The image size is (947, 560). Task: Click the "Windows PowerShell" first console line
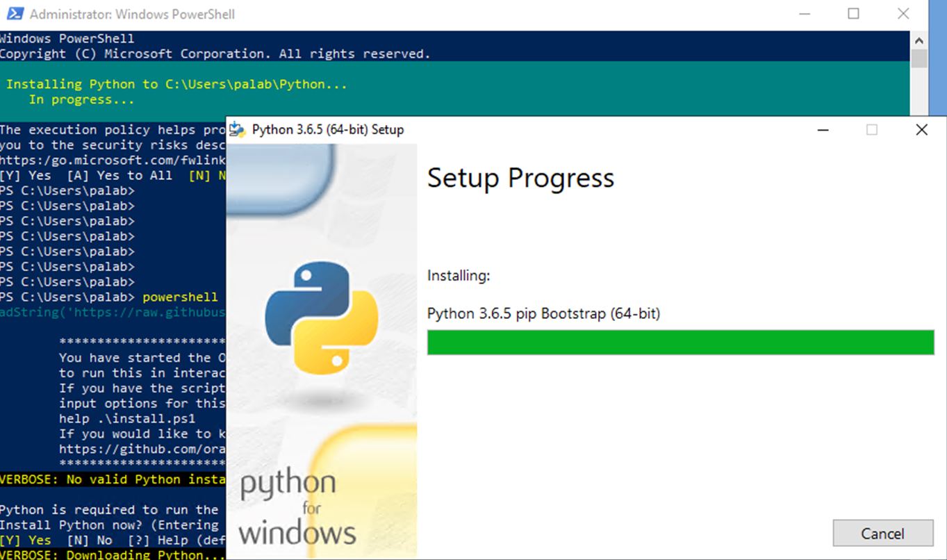tap(67, 38)
